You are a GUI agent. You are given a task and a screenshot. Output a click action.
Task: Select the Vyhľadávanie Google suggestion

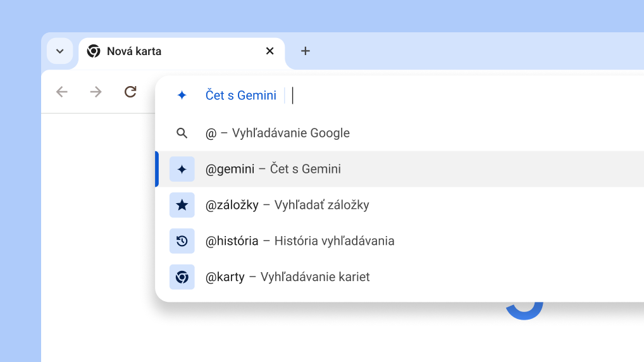coord(400,133)
